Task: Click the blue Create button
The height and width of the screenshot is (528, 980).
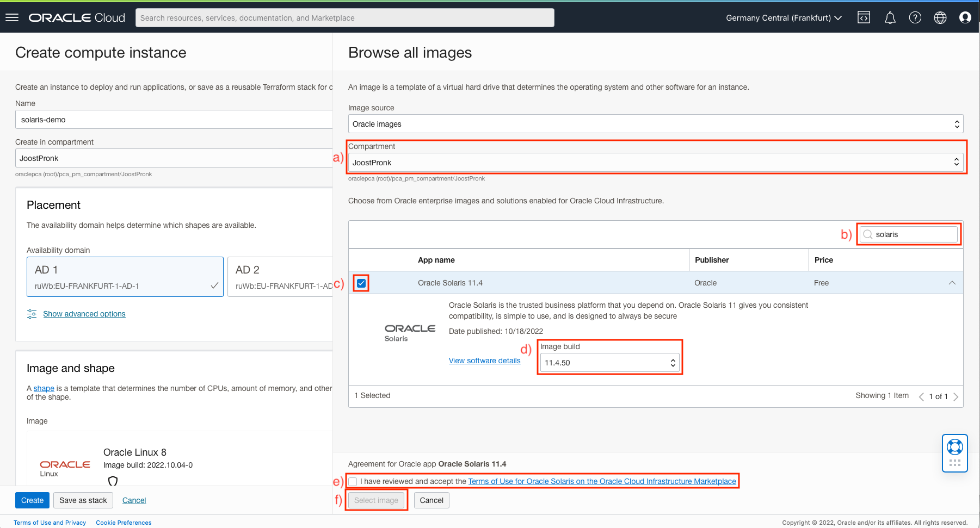Action: [x=32, y=500]
